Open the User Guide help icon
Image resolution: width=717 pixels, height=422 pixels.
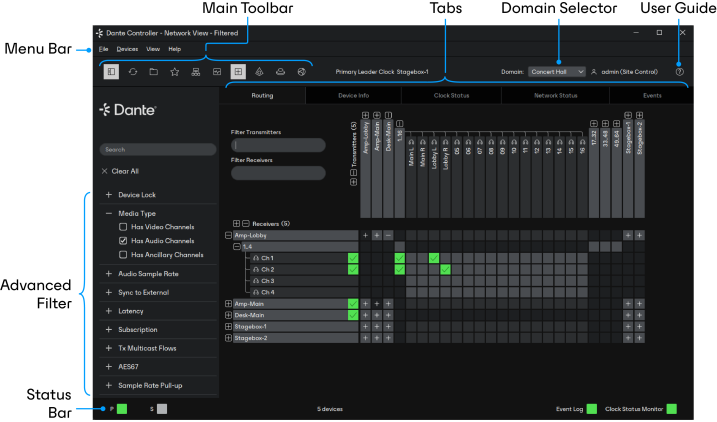point(680,72)
